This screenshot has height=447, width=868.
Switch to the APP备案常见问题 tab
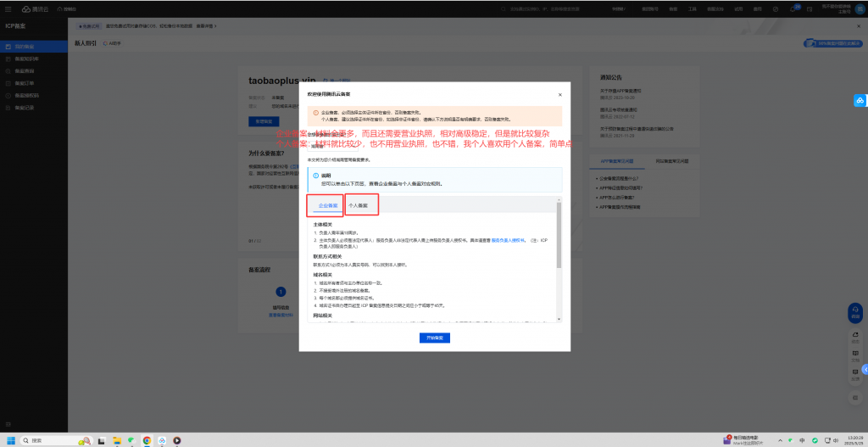tap(618, 161)
